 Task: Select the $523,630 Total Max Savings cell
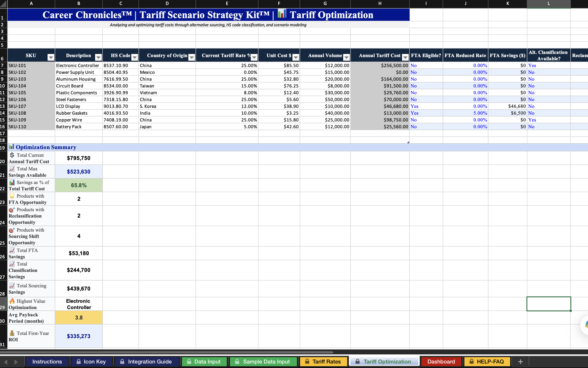pyautogui.click(x=79, y=172)
